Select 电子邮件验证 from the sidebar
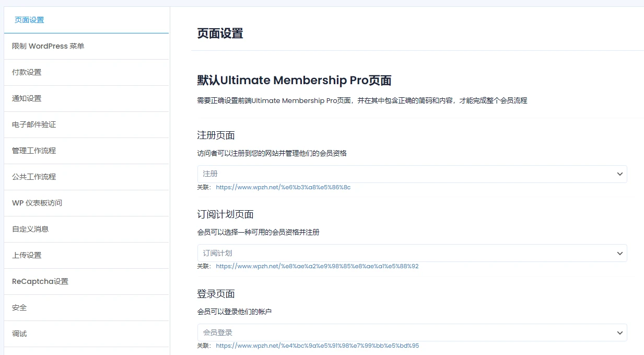This screenshot has height=355, width=644. tap(33, 124)
